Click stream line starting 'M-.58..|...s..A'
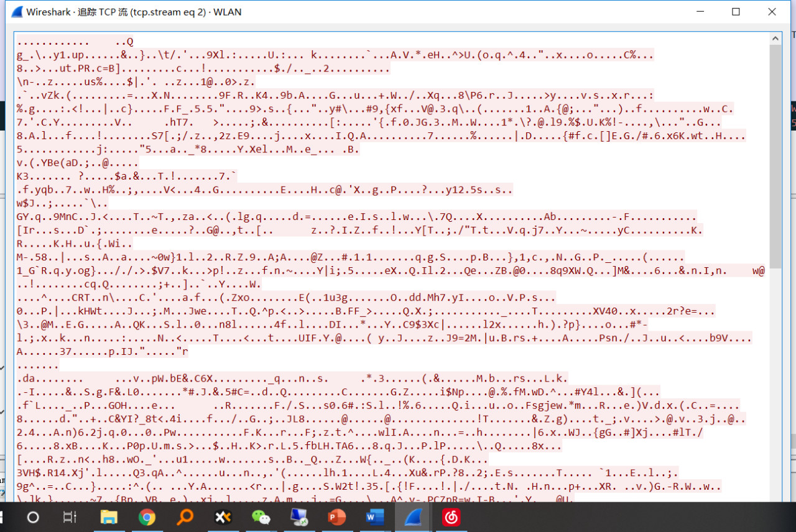The width and height of the screenshot is (796, 532). point(351,257)
